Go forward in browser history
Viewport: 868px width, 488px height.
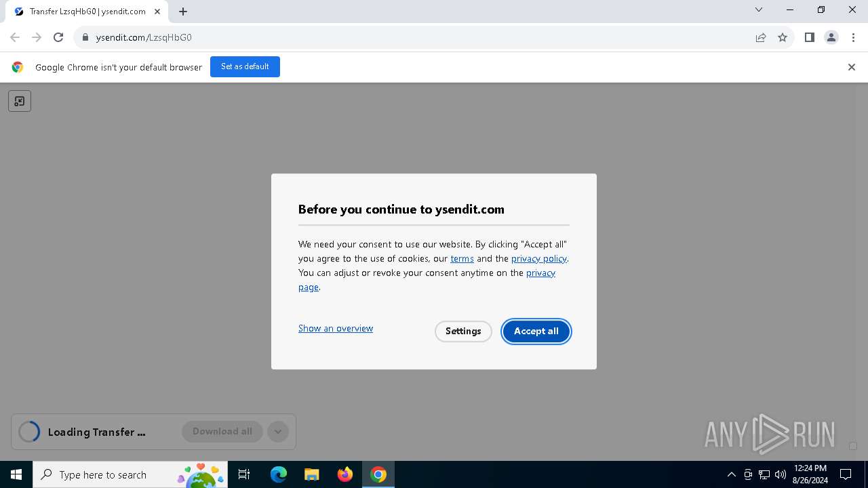pos(37,37)
